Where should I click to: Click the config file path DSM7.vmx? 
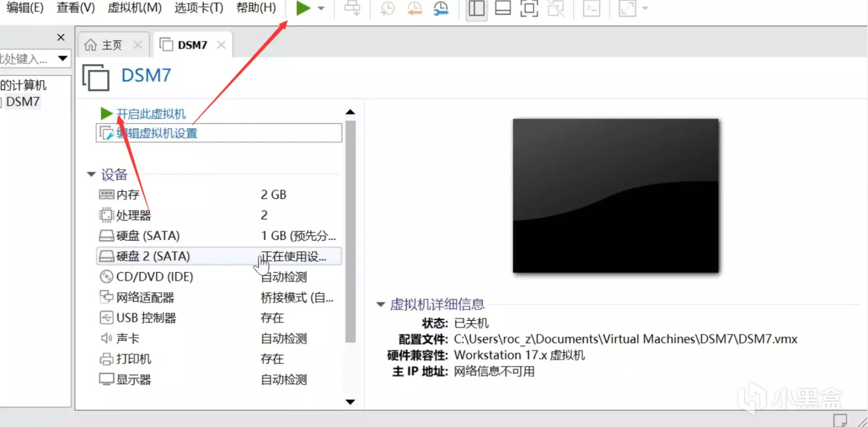click(x=626, y=339)
